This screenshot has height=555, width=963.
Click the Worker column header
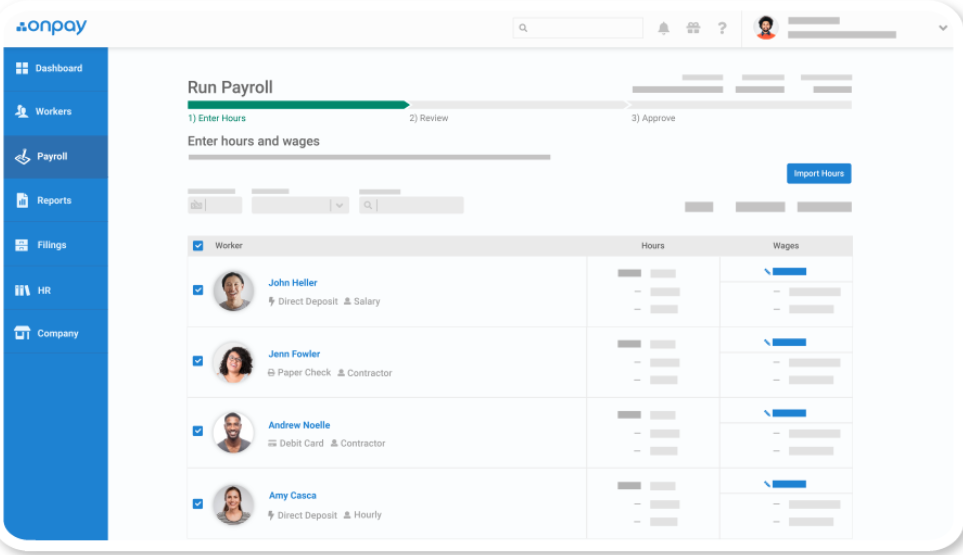[x=228, y=246]
